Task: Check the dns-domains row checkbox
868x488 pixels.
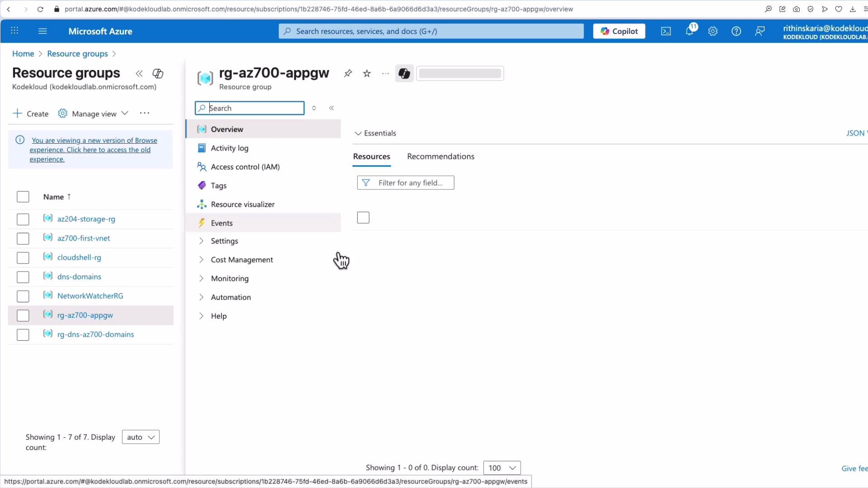Action: (x=23, y=277)
